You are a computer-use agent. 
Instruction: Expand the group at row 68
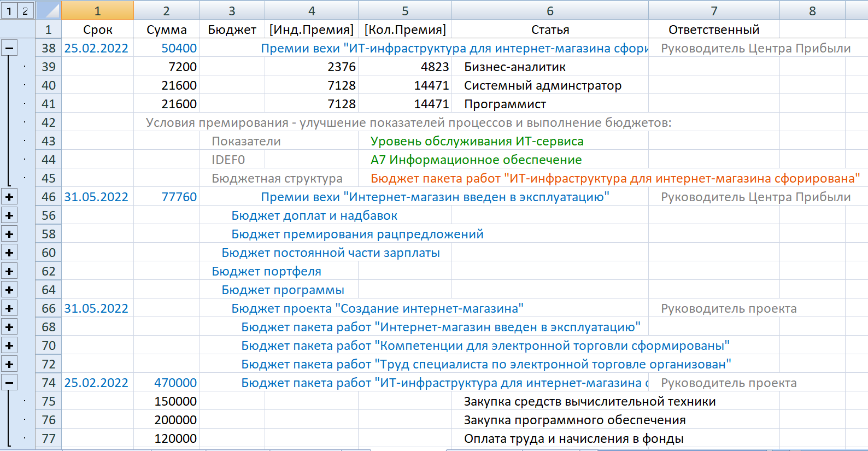(x=9, y=327)
